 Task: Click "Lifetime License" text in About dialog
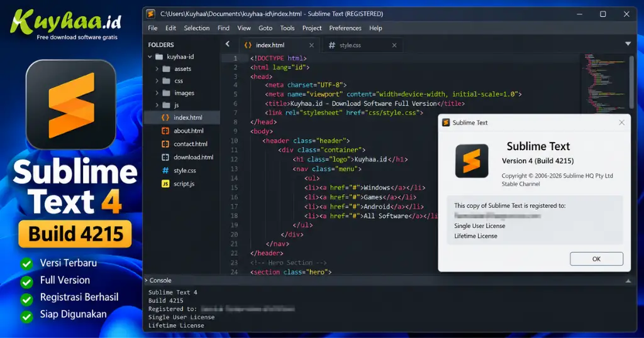coord(475,236)
